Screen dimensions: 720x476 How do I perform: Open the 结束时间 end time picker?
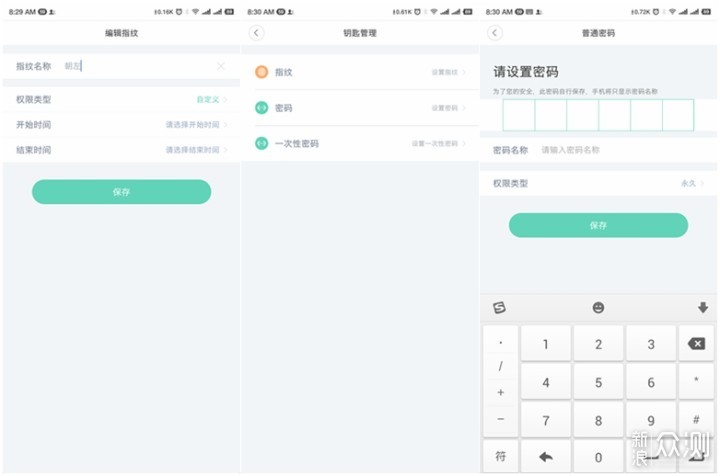[121, 150]
